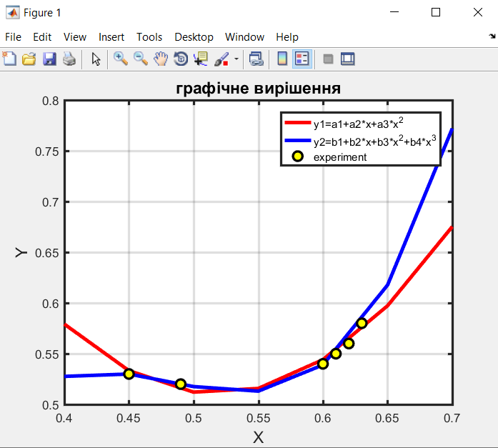Expand the Brush tool color dropdown arrow

pos(236,59)
